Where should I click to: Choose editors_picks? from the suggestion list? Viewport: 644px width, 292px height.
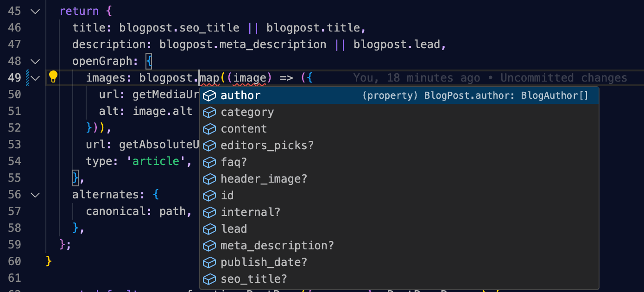pyautogui.click(x=399, y=146)
